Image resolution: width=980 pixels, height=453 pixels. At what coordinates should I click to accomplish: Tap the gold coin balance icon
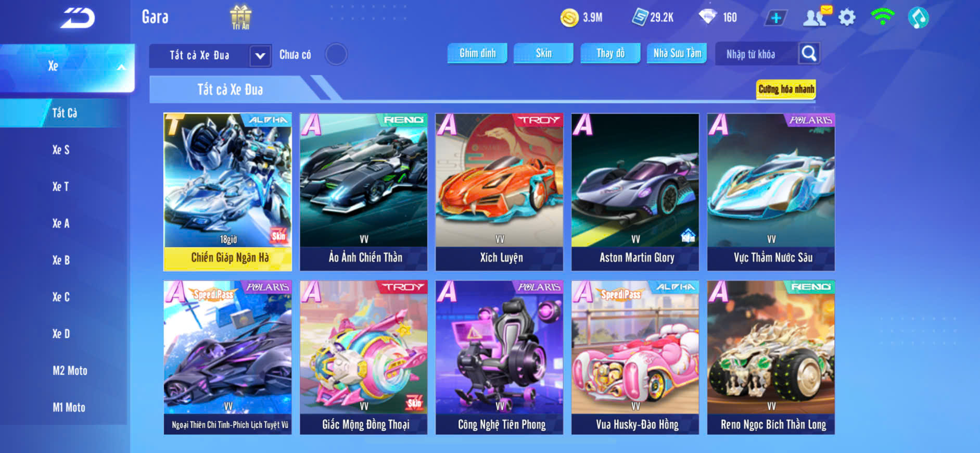(569, 18)
